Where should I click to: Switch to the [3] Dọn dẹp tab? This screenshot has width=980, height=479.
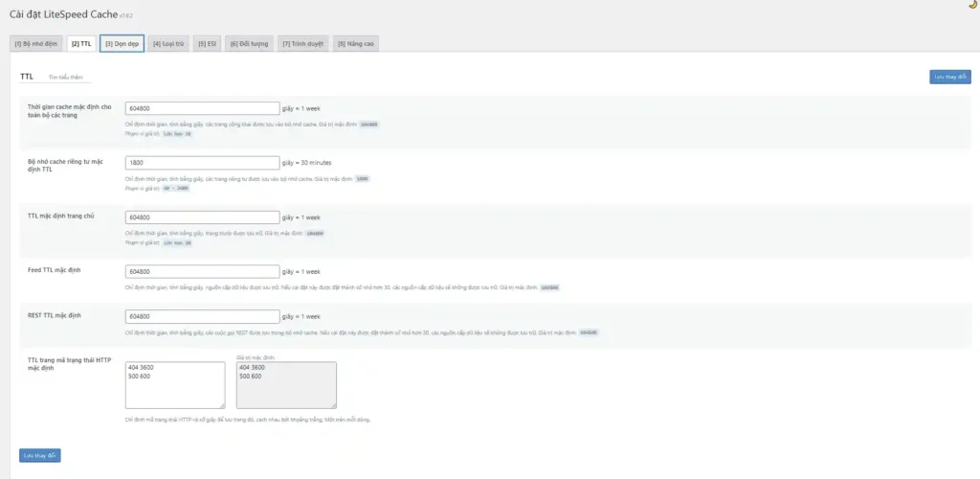[122, 44]
